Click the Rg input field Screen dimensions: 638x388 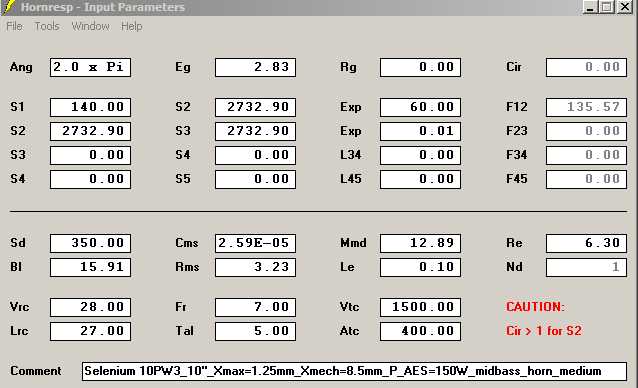point(420,67)
